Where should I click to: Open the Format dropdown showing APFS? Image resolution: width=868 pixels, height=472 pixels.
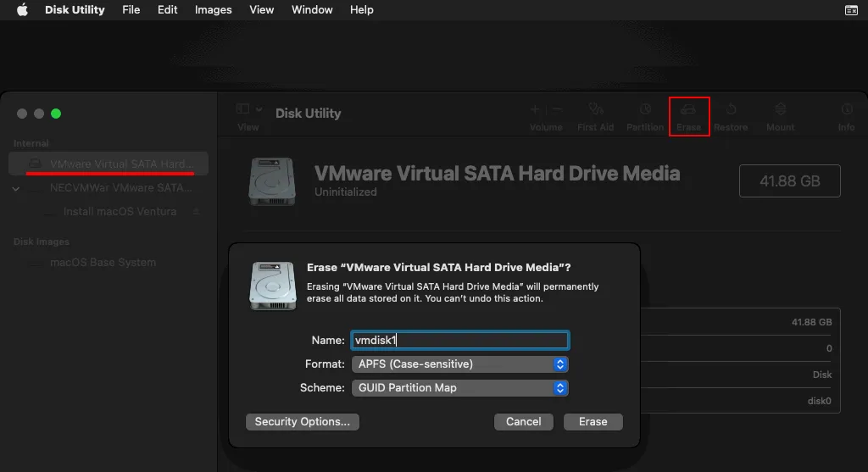point(459,364)
